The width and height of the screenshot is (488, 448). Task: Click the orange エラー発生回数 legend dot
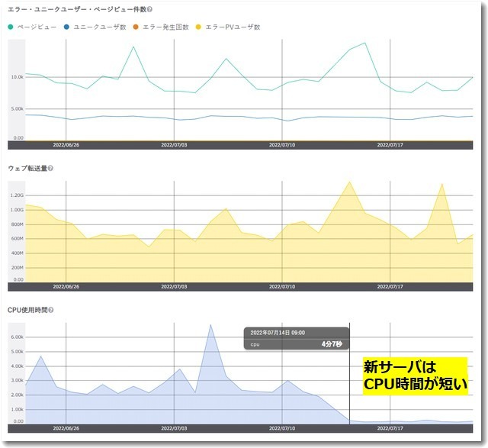(x=136, y=27)
